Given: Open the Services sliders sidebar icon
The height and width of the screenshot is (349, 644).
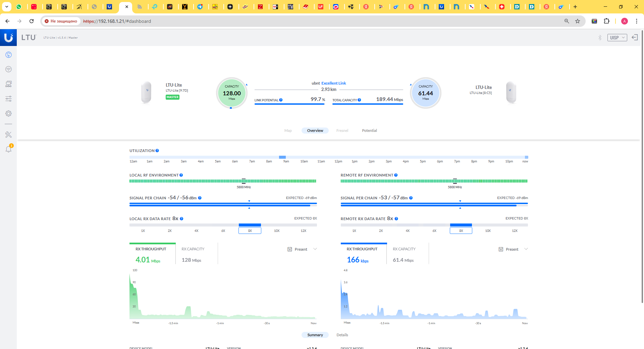Looking at the screenshot, I should tap(8, 99).
